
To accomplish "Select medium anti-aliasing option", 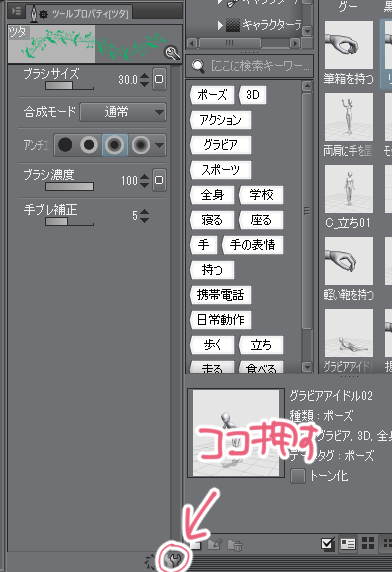I will click(x=115, y=145).
